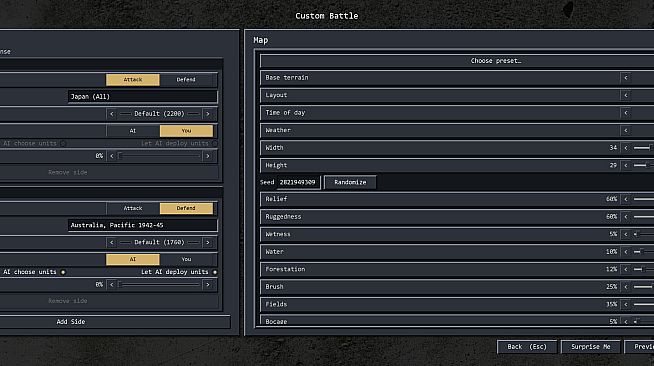Increase Default (1760) points with right arrow
Screen dimensions: 654x366
(x=208, y=242)
